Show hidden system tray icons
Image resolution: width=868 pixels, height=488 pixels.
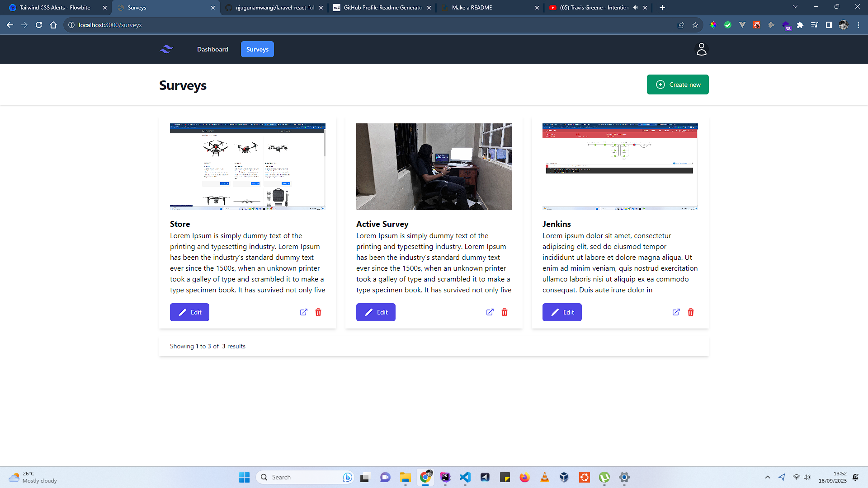[x=767, y=477]
